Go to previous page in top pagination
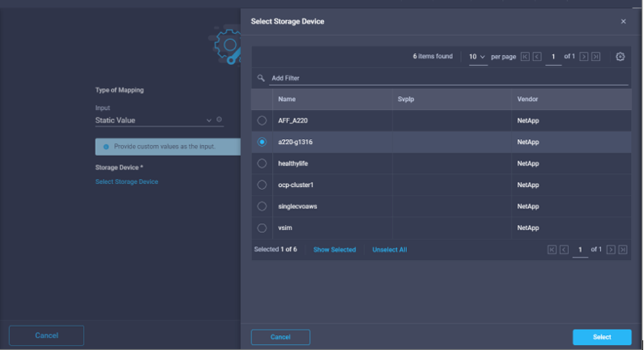 [x=537, y=57]
